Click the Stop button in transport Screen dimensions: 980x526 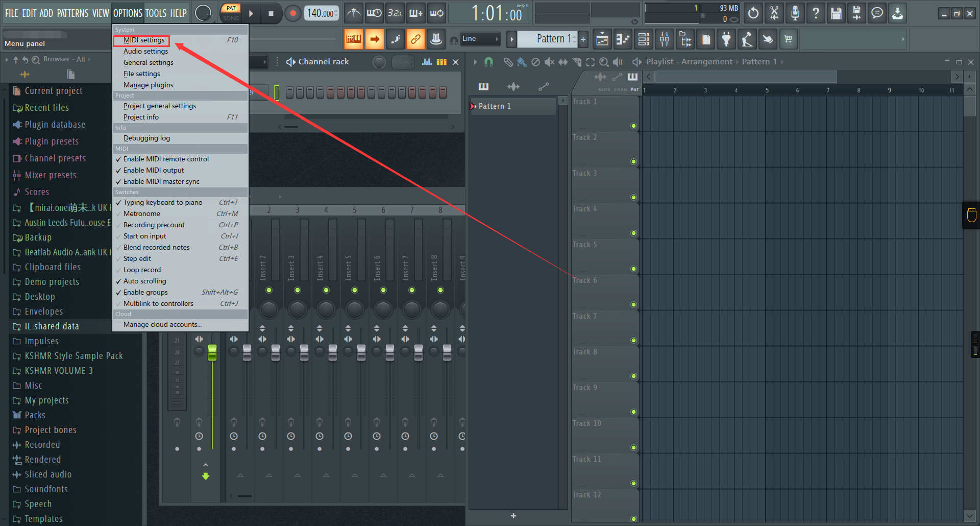(x=271, y=13)
